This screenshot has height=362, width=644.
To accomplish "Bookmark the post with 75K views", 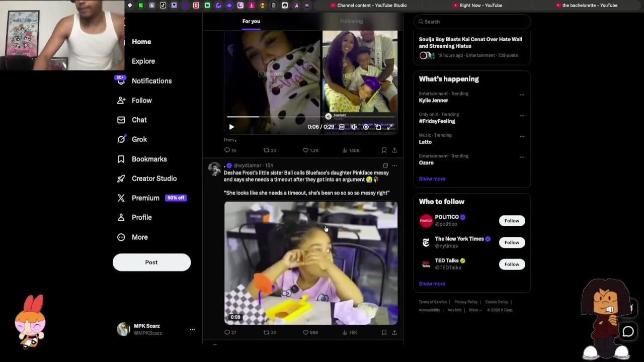I will coord(384,332).
